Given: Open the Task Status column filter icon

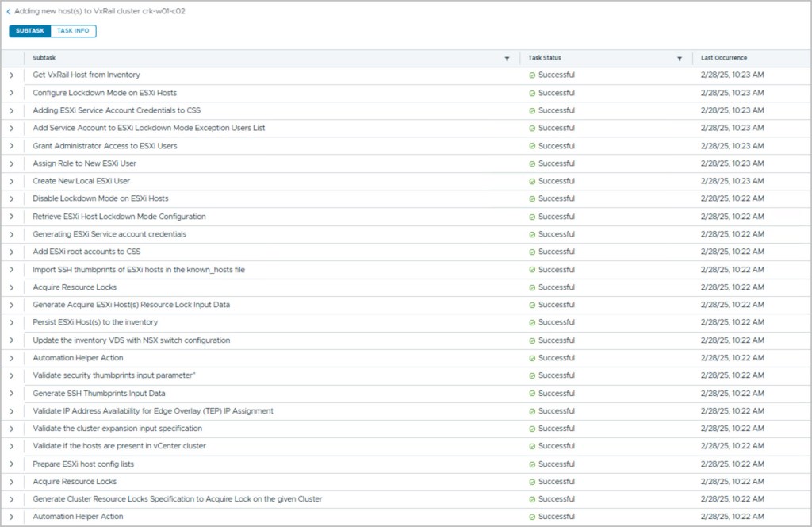Looking at the screenshot, I should 680,59.
